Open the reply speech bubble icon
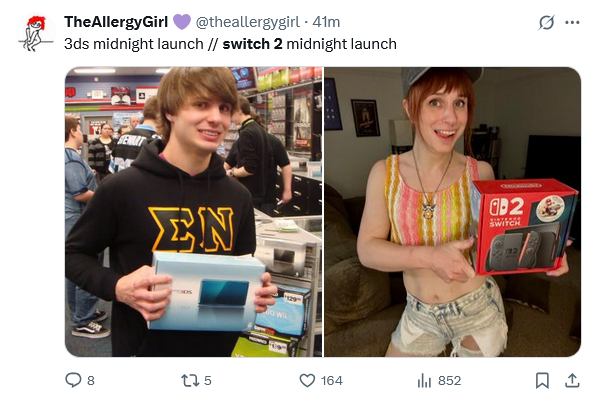 click(73, 380)
